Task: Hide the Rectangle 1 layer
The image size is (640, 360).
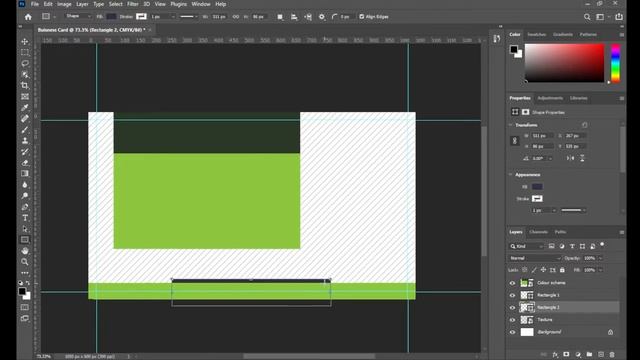Action: point(512,295)
